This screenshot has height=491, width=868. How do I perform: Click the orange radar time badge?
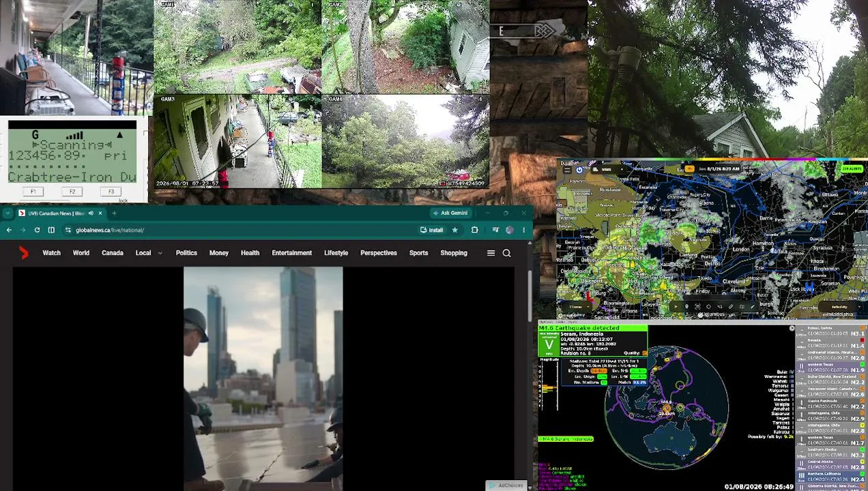690,168
